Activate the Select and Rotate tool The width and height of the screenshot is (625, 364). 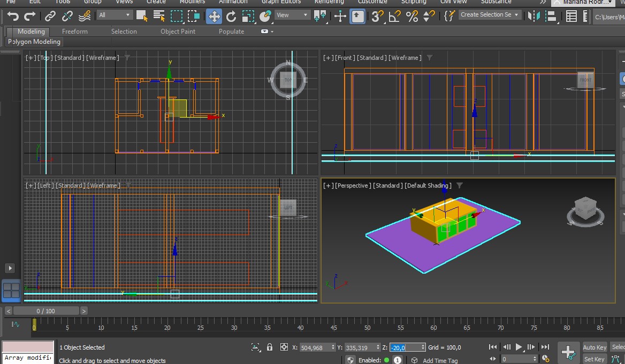[x=231, y=16]
